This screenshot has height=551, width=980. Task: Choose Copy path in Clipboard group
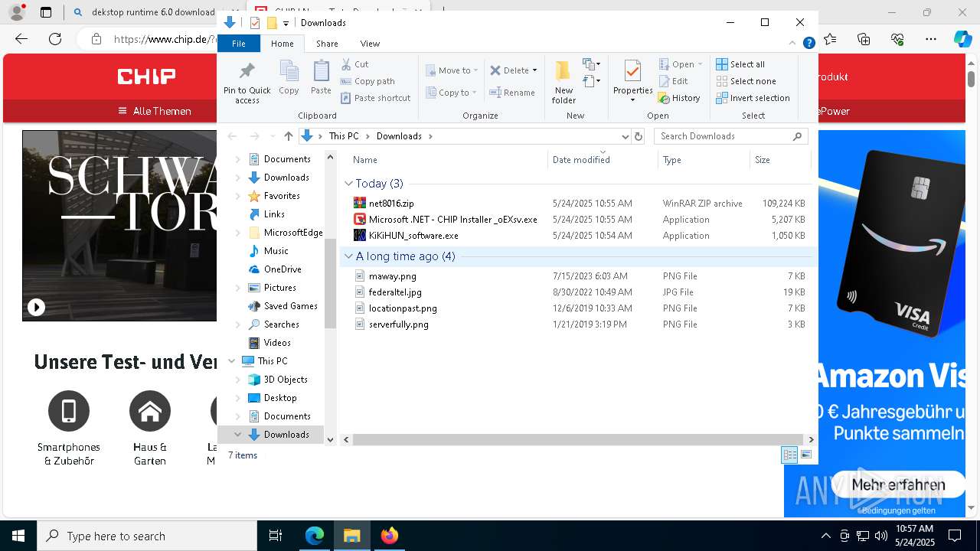(x=367, y=81)
